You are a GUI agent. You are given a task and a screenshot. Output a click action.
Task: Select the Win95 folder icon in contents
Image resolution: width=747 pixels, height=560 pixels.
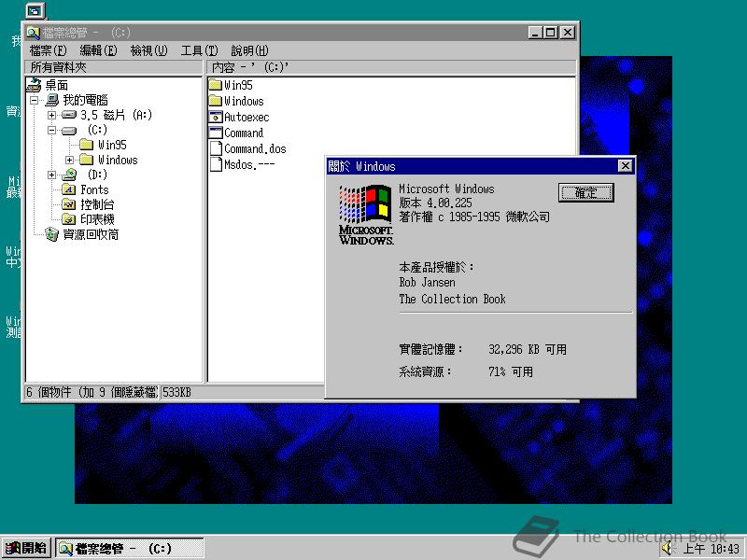(x=216, y=85)
